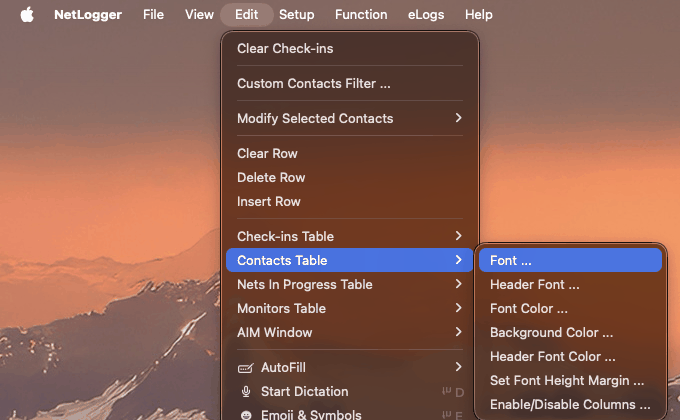Open the eLogs menu

426,15
